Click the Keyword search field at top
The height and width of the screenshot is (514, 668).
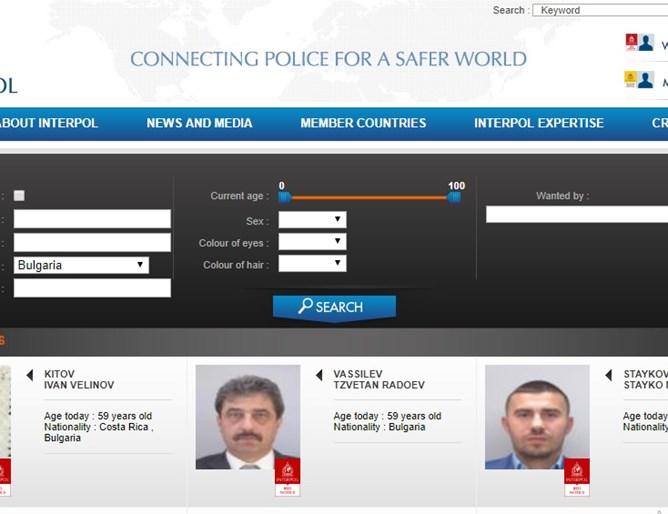(x=600, y=10)
